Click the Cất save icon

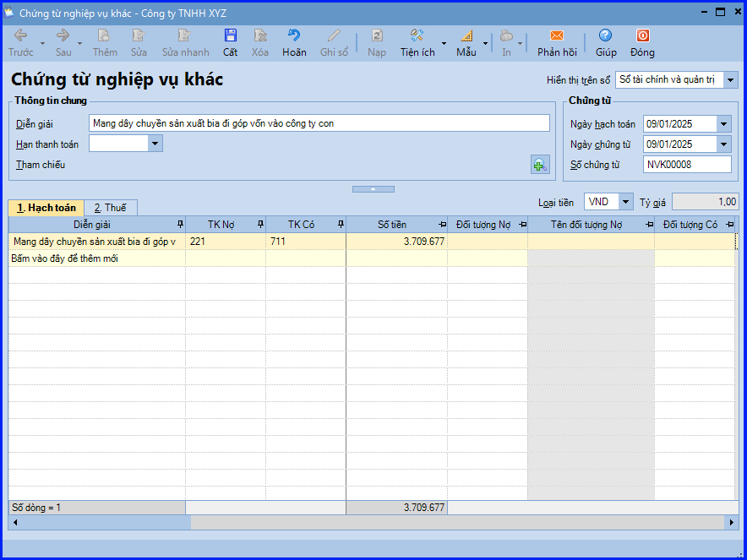pos(230,36)
